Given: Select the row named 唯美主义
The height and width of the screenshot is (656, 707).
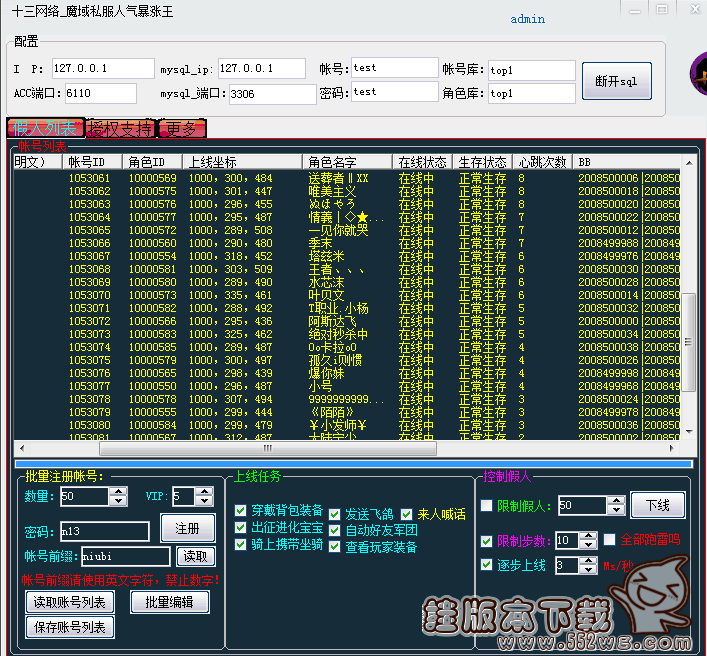Looking at the screenshot, I should (x=347, y=192).
